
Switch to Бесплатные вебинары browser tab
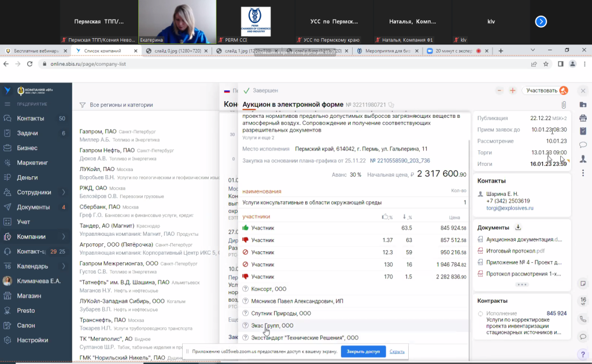[36, 50]
